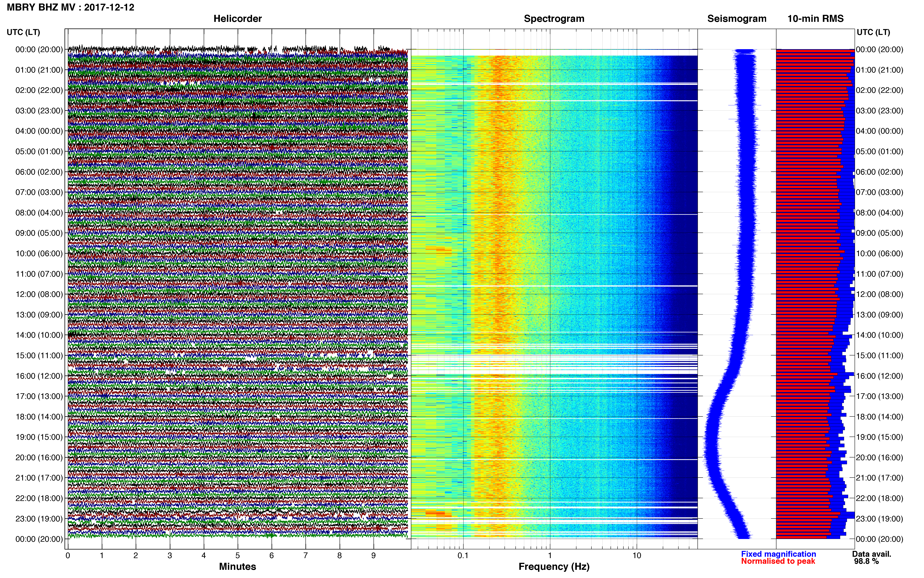The image size is (924, 578).
Task: Click the '0.1' frequency tick label
Action: (463, 555)
